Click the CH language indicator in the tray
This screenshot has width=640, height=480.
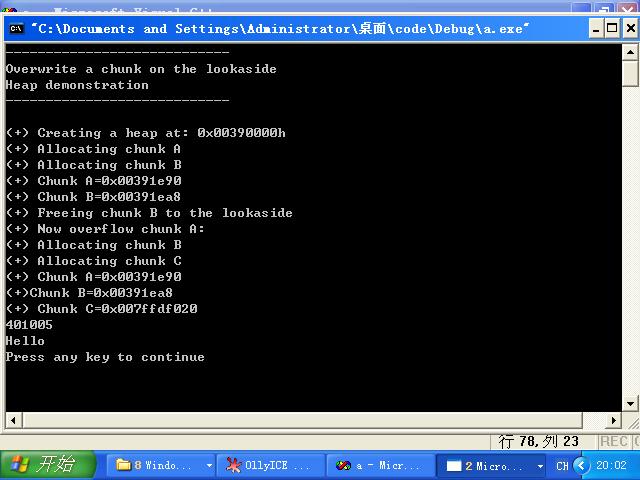click(562, 466)
